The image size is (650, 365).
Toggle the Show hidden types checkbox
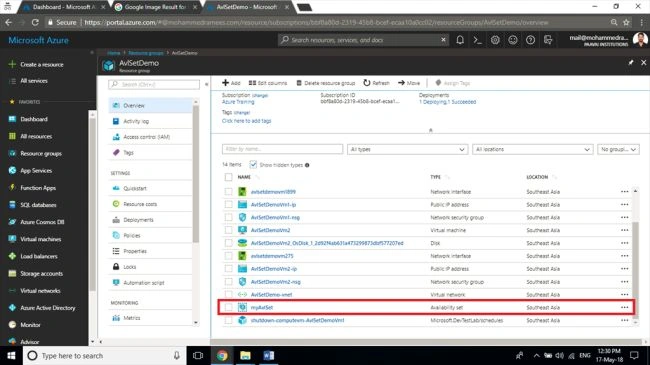(x=253, y=165)
